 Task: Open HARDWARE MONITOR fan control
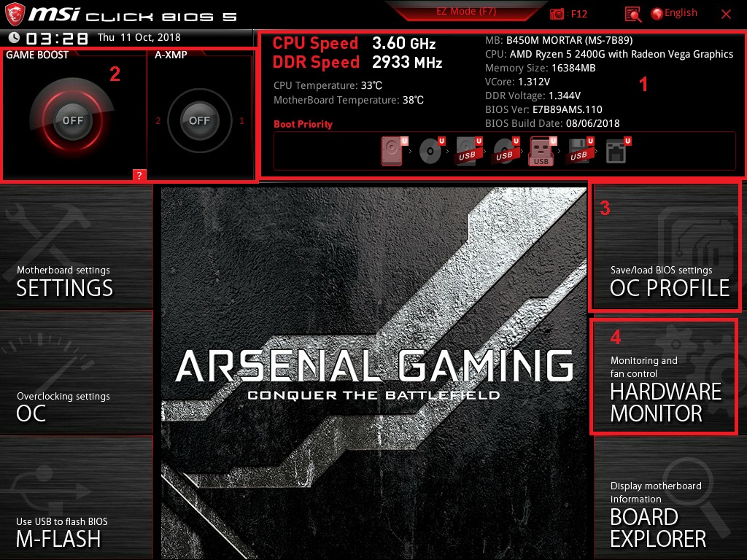point(664,377)
